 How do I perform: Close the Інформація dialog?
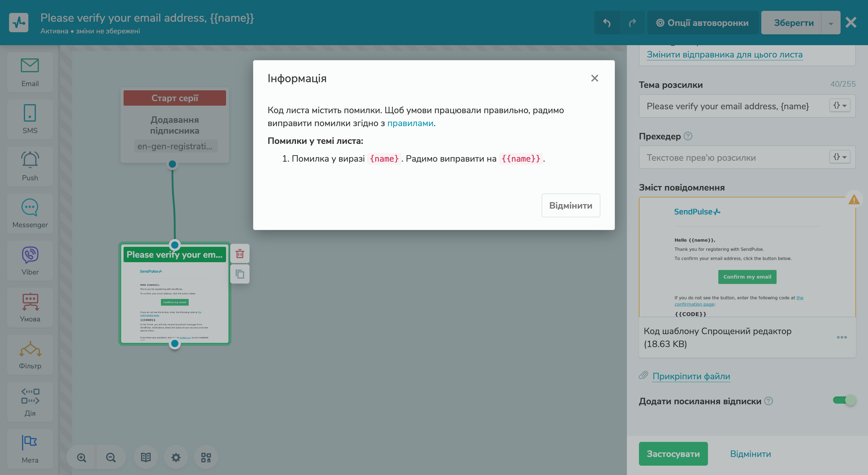tap(594, 78)
